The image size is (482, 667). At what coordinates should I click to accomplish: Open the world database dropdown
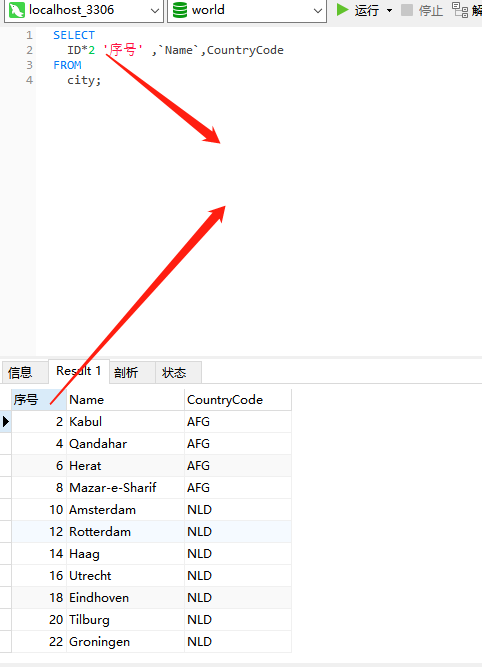247,10
